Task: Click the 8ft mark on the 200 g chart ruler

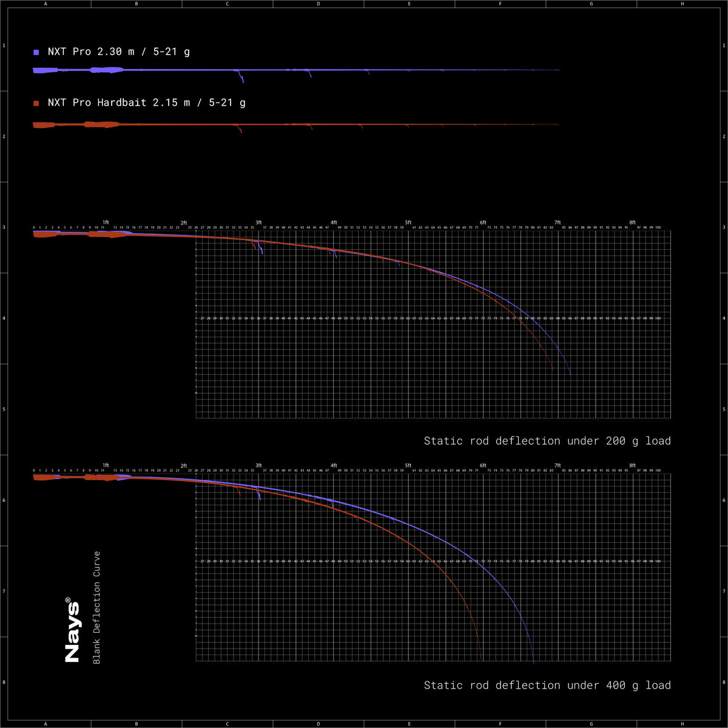Action: tap(632, 223)
